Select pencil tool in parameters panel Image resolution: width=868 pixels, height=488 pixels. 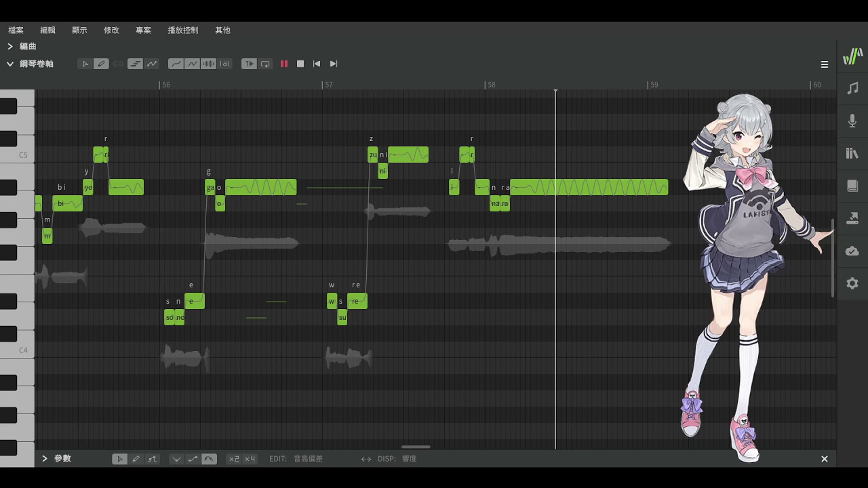click(x=136, y=459)
